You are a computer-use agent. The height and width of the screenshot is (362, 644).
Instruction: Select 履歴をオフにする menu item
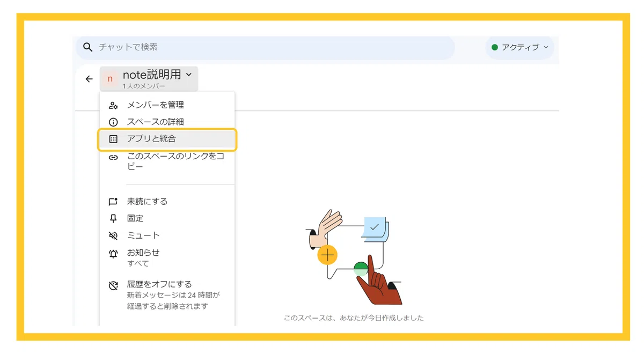167,295
